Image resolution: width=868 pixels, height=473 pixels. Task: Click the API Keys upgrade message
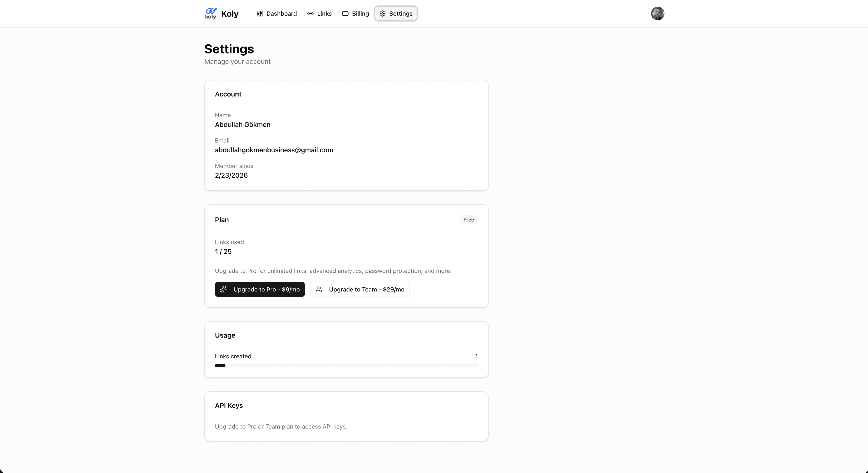coord(281,426)
